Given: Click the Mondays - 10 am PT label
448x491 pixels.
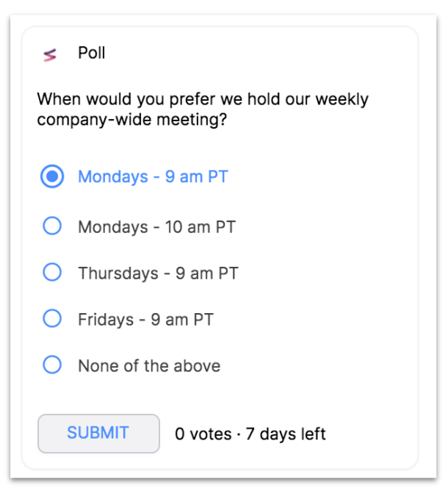Looking at the screenshot, I should [x=156, y=227].
